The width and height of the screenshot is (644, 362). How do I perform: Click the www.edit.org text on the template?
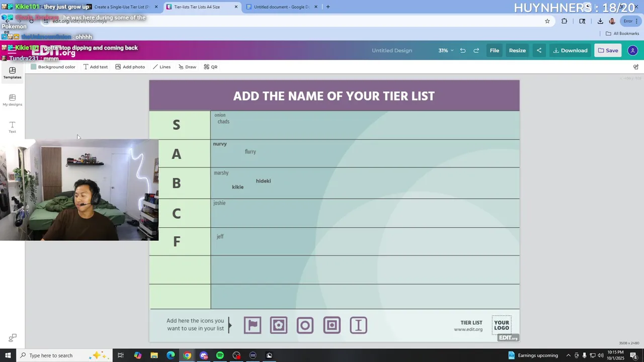(x=468, y=330)
